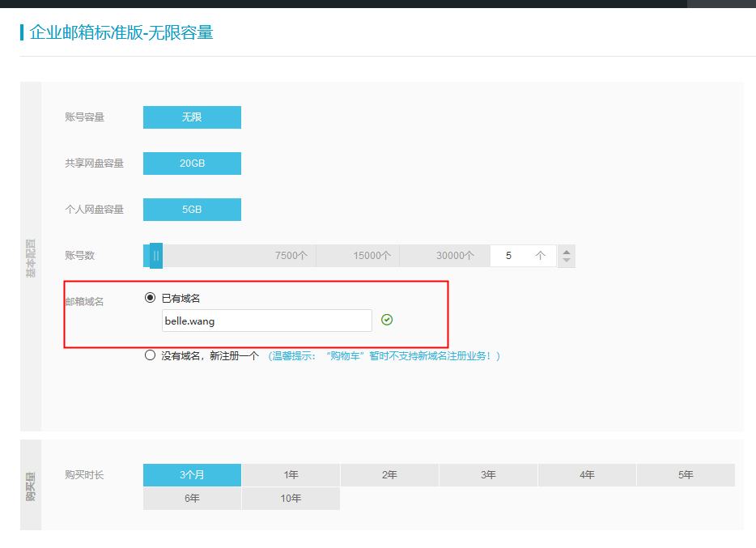The height and width of the screenshot is (548, 756).
Task: Click the green domain validation checkmark icon
Action: pyautogui.click(x=387, y=321)
